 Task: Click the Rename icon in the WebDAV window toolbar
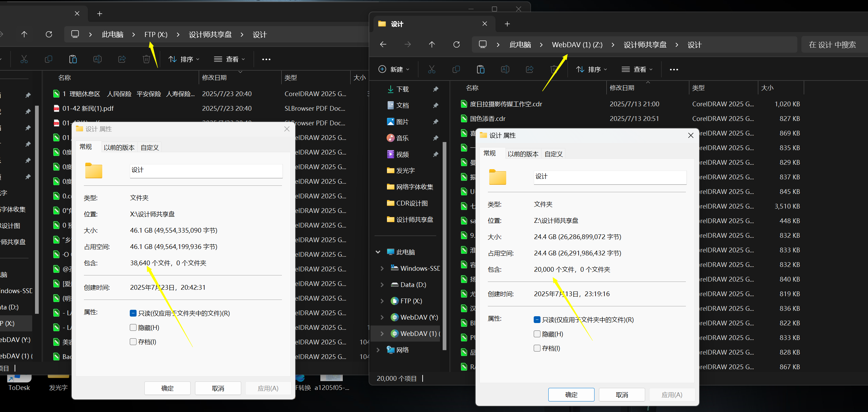[505, 69]
